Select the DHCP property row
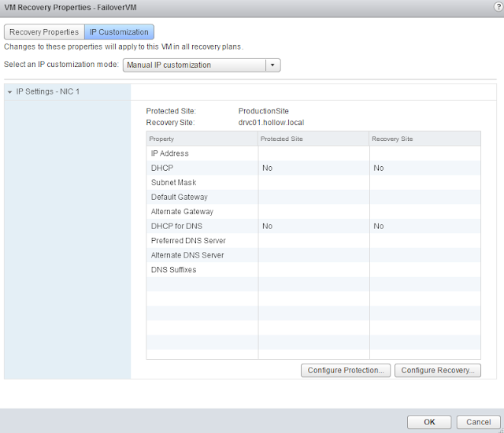Viewport: 504px width, 433px height. coord(313,168)
